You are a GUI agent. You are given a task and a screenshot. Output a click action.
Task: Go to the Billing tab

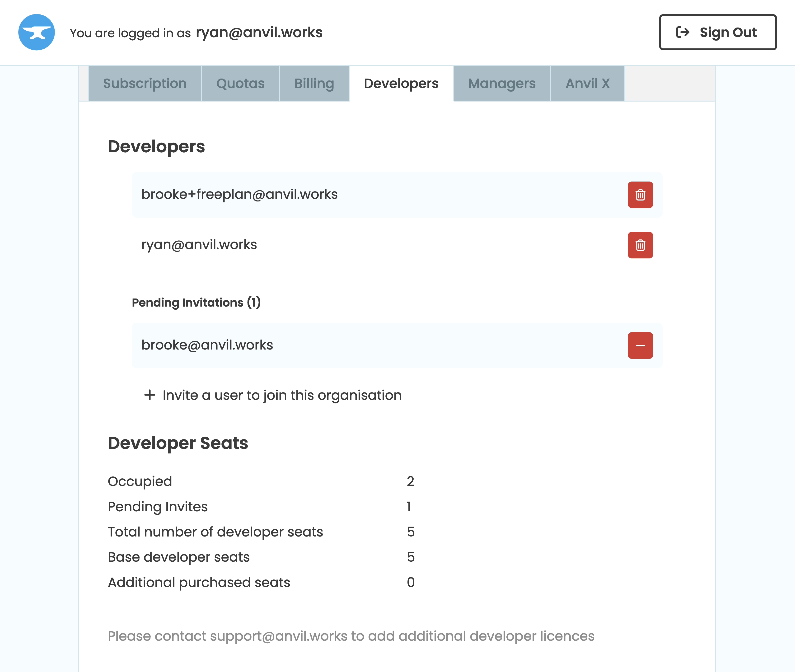coord(314,84)
